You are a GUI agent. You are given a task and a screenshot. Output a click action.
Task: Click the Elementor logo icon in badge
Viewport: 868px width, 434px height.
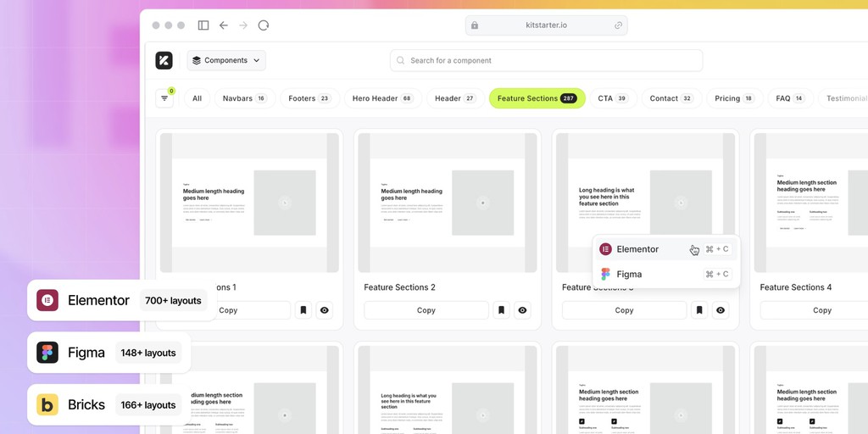click(47, 301)
